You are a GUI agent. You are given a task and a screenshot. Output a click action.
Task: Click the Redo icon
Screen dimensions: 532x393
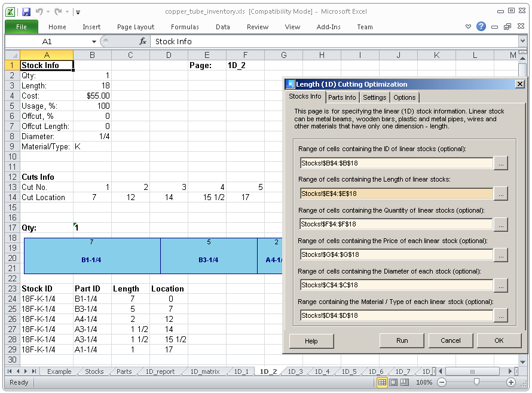[x=57, y=13]
